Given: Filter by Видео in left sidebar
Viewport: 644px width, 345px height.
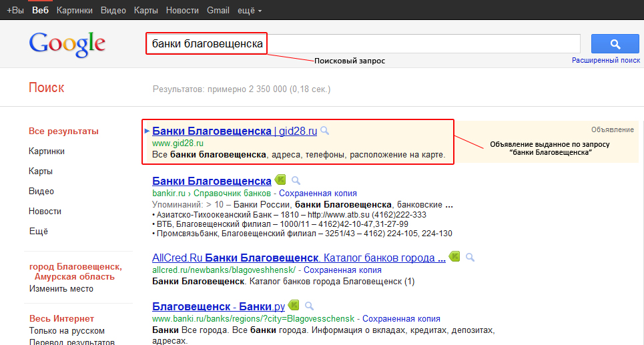Looking at the screenshot, I should click(41, 192).
